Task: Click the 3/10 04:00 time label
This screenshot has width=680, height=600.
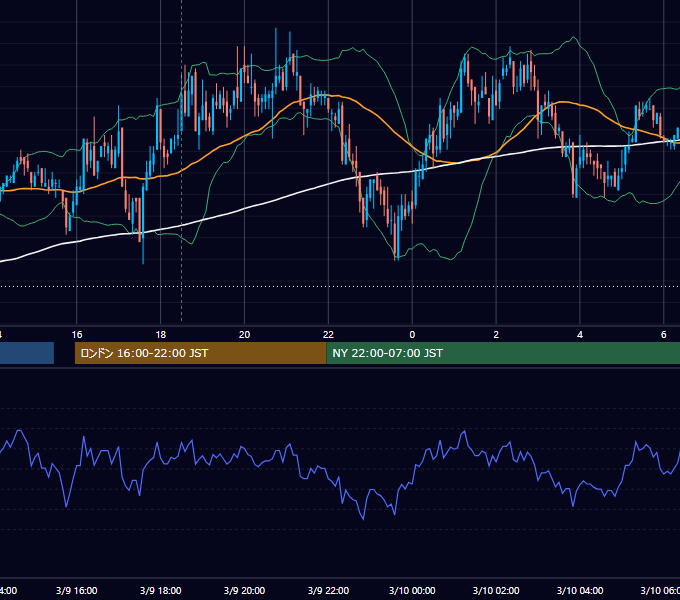Action: pos(580,591)
